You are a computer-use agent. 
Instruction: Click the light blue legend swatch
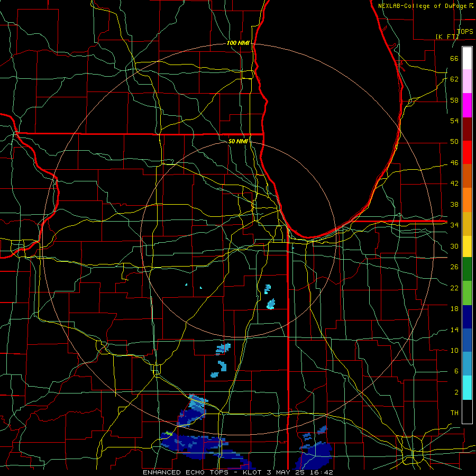(x=467, y=364)
